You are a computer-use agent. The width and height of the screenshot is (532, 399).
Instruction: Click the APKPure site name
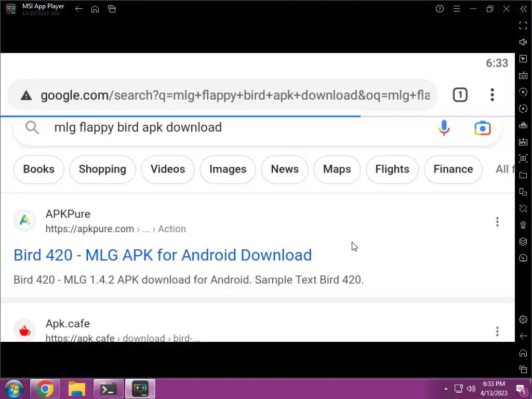68,214
